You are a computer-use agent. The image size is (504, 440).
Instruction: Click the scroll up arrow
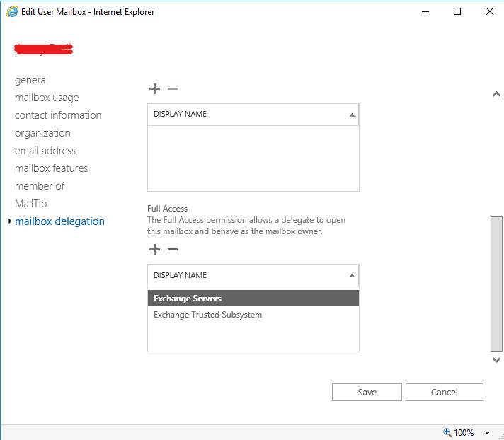496,94
